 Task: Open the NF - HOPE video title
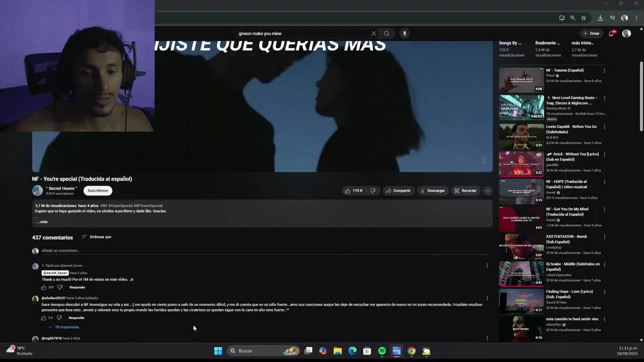[567, 184]
